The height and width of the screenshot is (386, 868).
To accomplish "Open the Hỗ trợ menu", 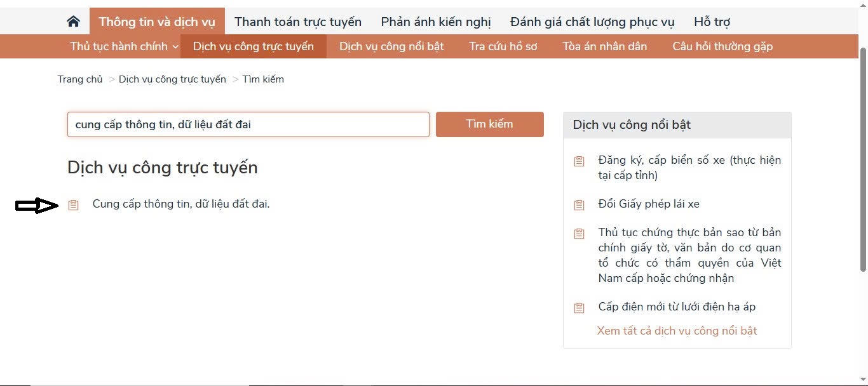I will click(x=712, y=22).
